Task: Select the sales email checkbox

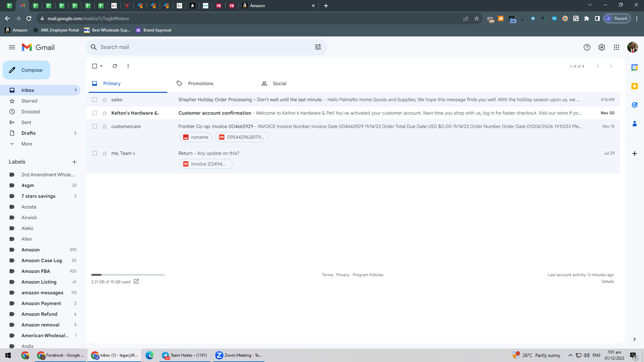Action: 95,100
